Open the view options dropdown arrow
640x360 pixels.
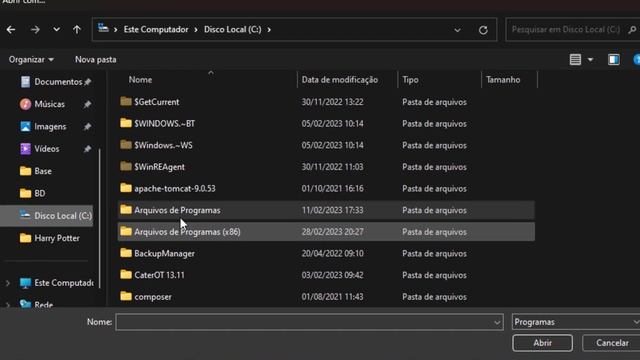tap(590, 60)
